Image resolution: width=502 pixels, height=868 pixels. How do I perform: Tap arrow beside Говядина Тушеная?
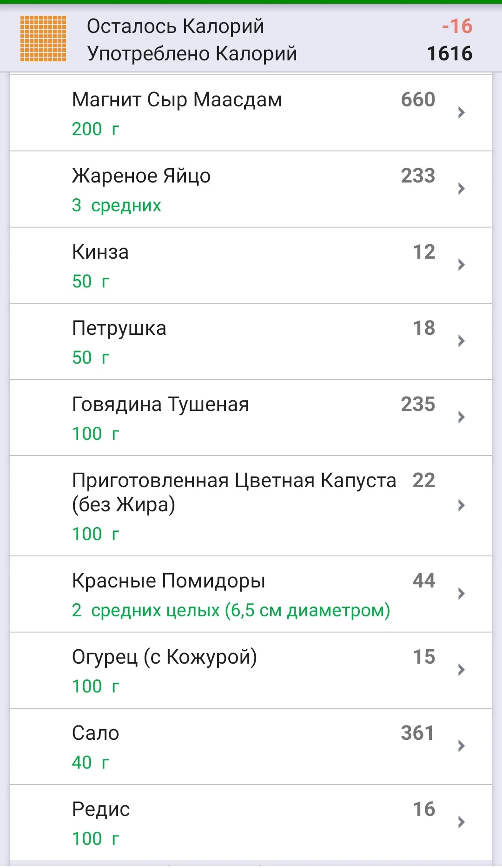(461, 417)
